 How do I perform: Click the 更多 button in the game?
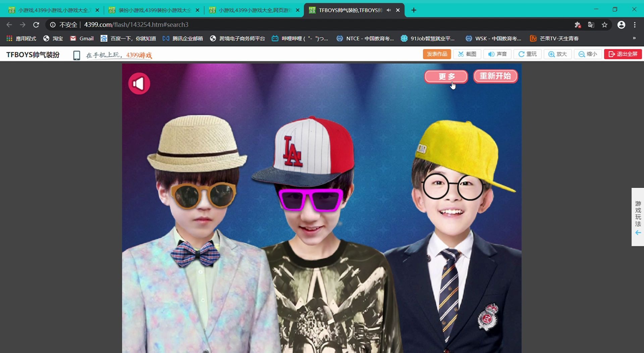[x=446, y=77]
